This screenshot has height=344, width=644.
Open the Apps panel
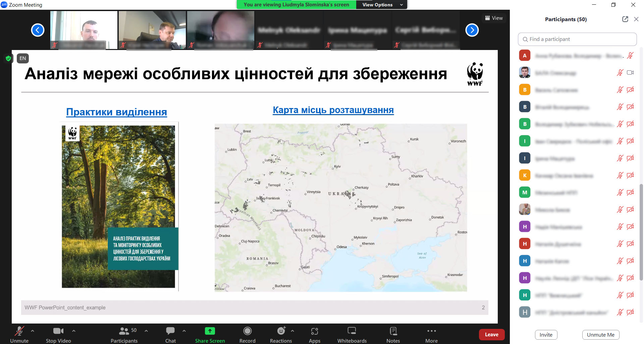pos(314,334)
